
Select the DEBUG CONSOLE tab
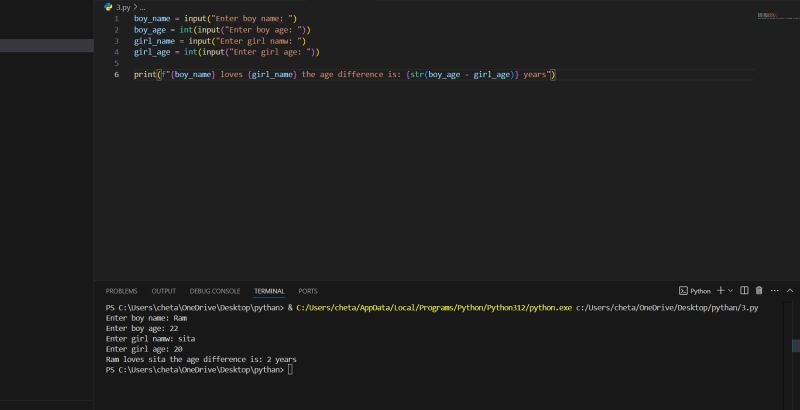215,291
